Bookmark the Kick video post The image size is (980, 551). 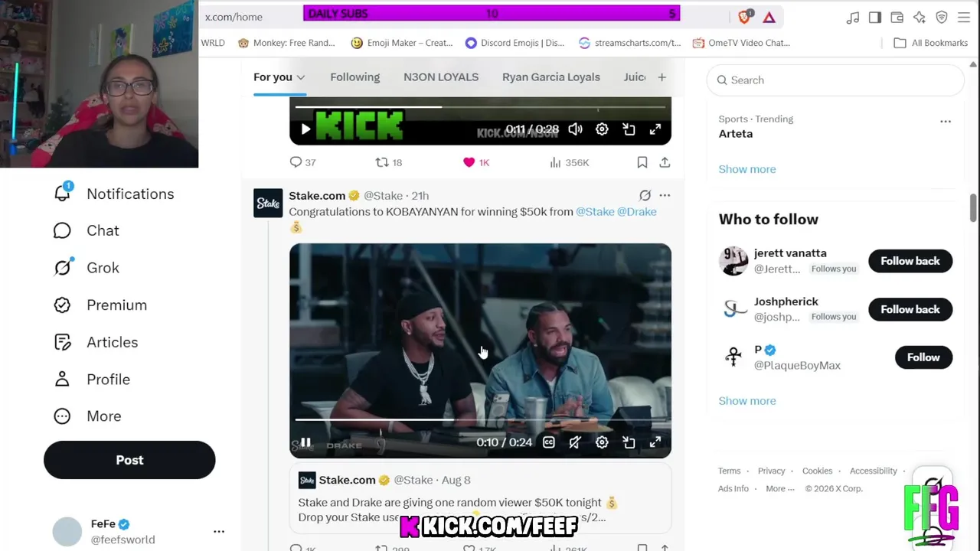[642, 162]
